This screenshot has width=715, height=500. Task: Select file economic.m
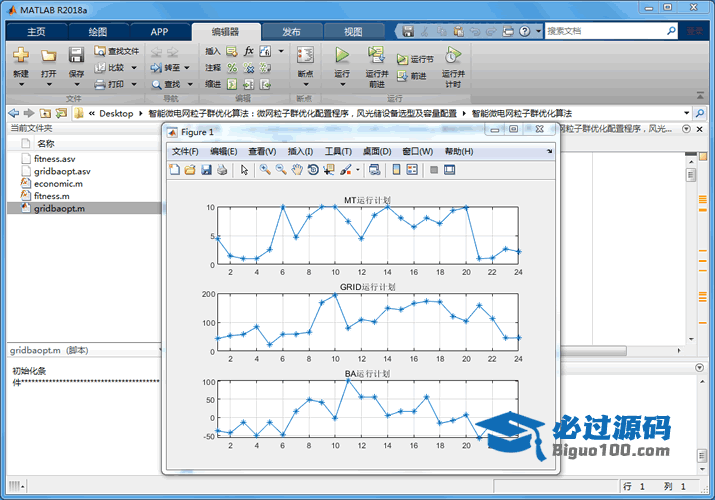58,184
